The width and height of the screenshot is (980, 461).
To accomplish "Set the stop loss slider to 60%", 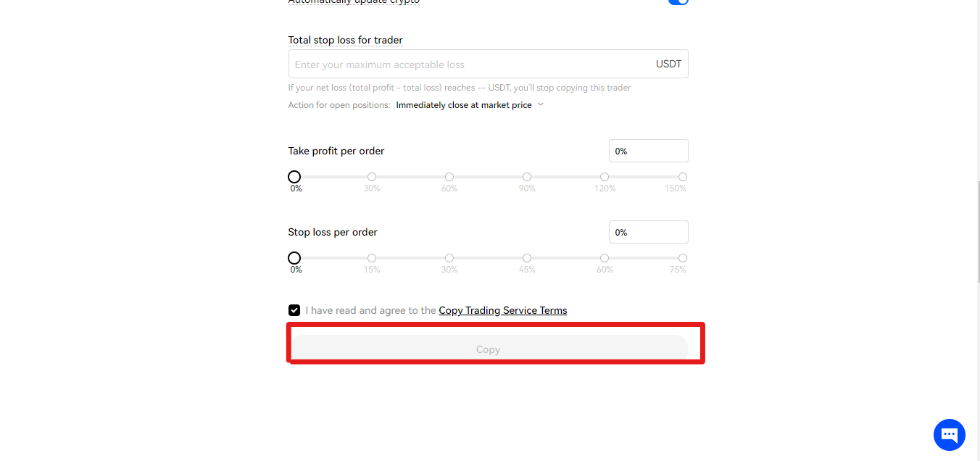I will pos(605,258).
